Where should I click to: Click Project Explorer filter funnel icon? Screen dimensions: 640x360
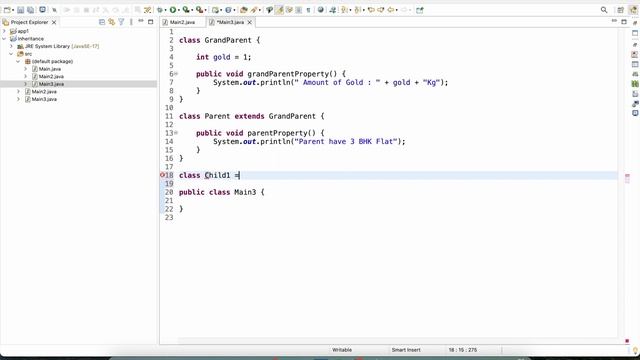pyautogui.click(x=121, y=22)
